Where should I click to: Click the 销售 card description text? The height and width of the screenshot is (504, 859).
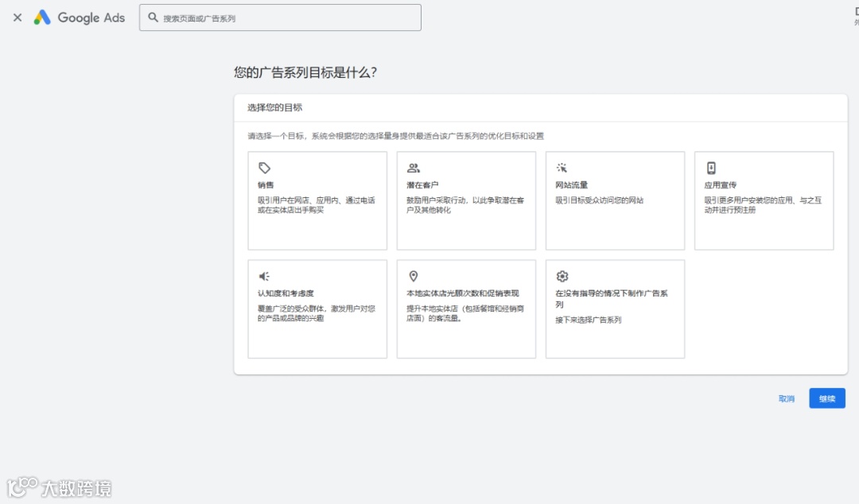pyautogui.click(x=316, y=205)
